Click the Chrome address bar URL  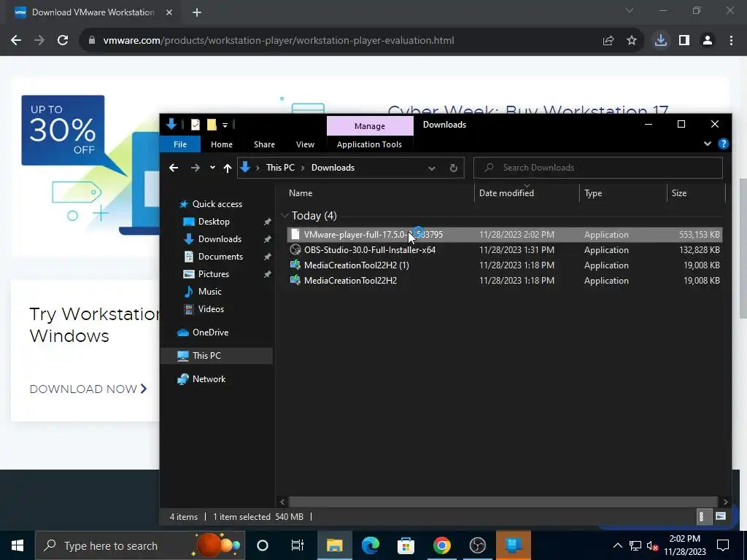[x=278, y=41]
